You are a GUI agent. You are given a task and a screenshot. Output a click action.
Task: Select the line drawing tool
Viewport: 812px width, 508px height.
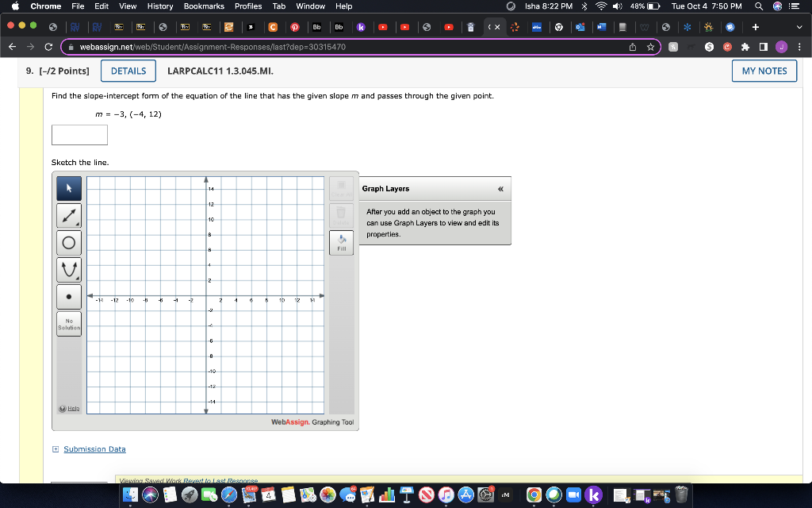tap(68, 216)
